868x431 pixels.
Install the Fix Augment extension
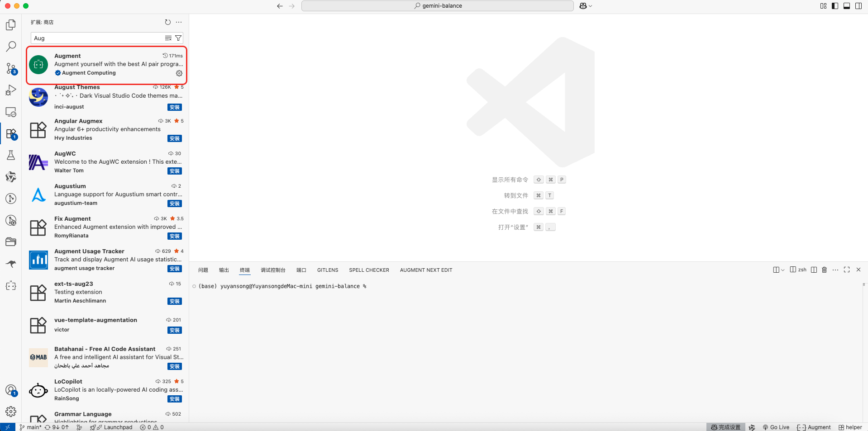pyautogui.click(x=175, y=236)
